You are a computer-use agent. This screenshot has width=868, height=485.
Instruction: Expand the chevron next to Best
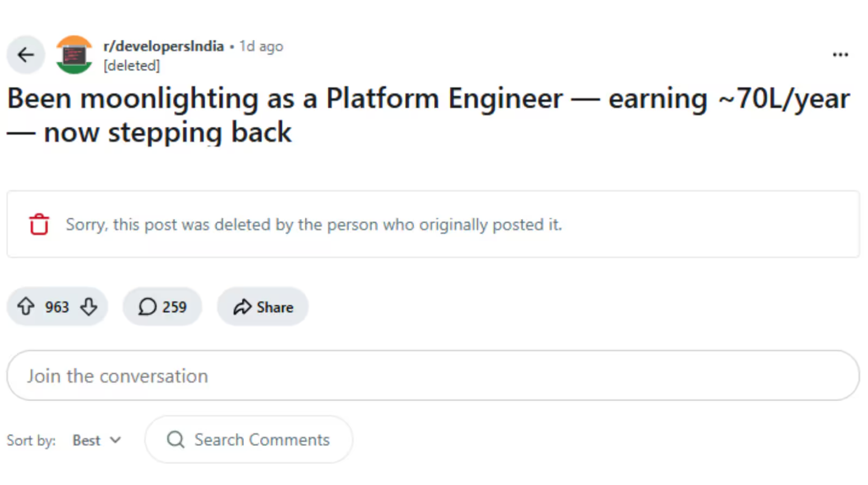tap(116, 440)
